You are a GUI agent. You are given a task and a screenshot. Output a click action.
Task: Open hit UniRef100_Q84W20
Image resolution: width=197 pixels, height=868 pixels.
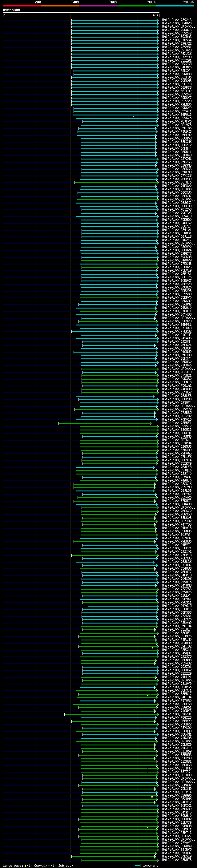pyautogui.click(x=177, y=23)
